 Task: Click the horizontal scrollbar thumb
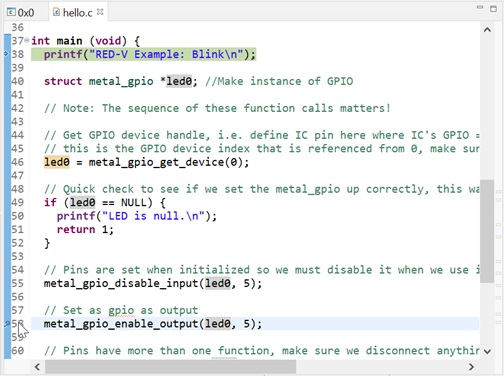tap(170, 367)
